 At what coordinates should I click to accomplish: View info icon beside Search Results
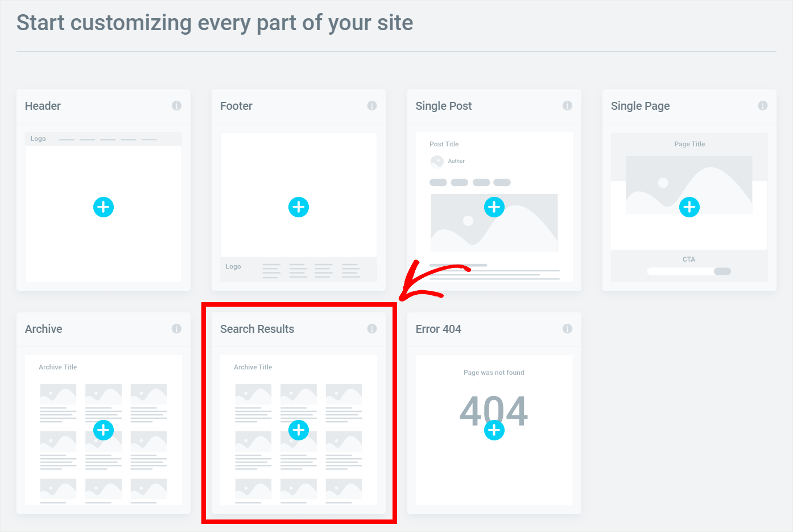click(372, 329)
